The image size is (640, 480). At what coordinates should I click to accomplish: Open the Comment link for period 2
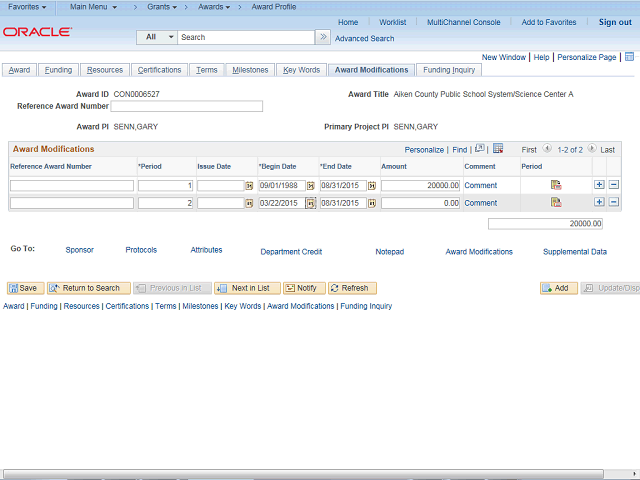tap(480, 203)
